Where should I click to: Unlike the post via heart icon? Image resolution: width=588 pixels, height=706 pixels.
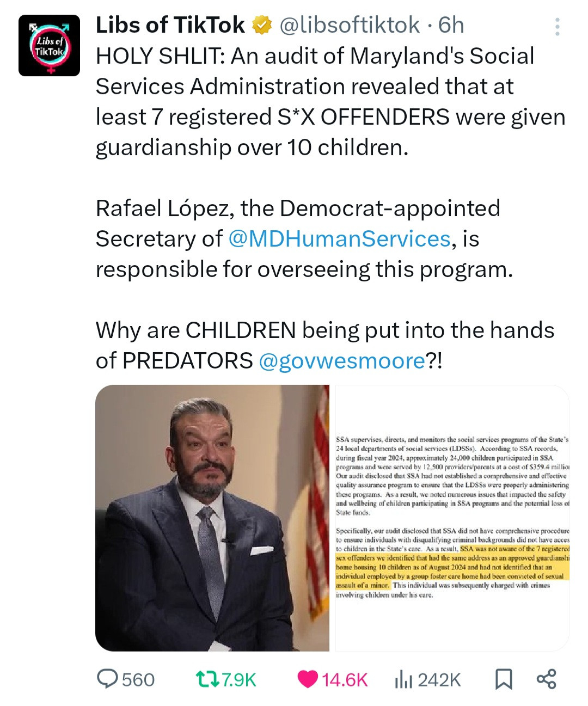(x=308, y=679)
